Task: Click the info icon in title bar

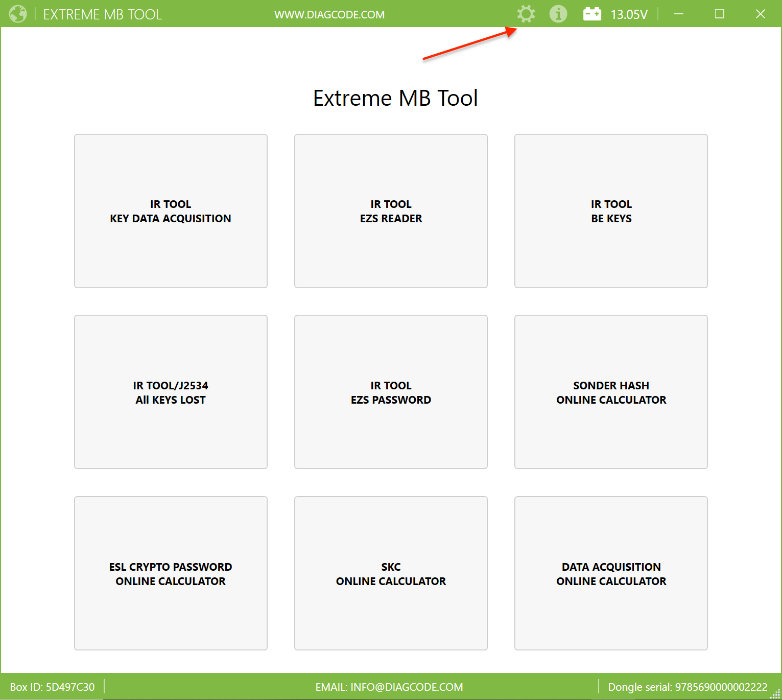Action: tap(558, 14)
